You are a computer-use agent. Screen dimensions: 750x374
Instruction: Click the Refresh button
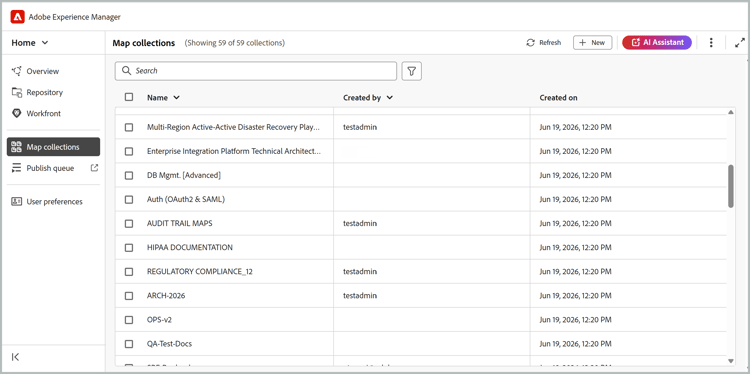[x=543, y=43]
